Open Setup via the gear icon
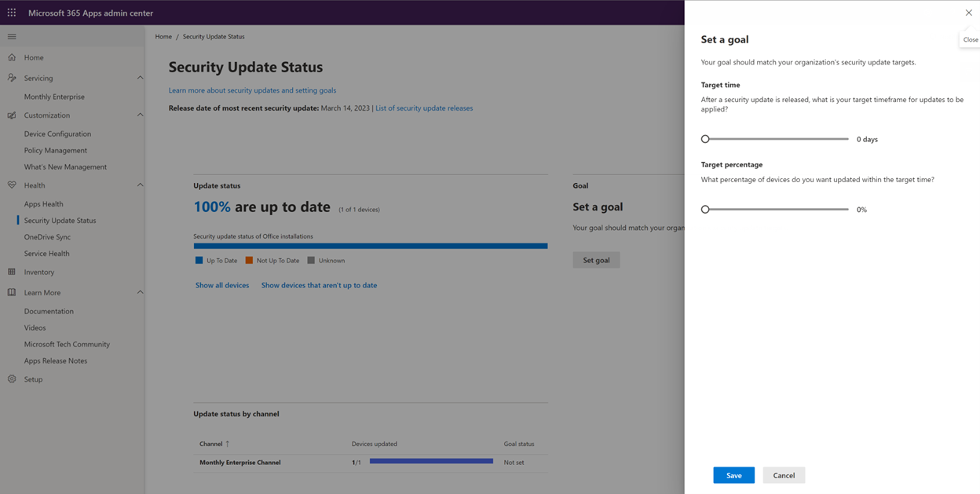Image resolution: width=980 pixels, height=494 pixels. [x=11, y=379]
